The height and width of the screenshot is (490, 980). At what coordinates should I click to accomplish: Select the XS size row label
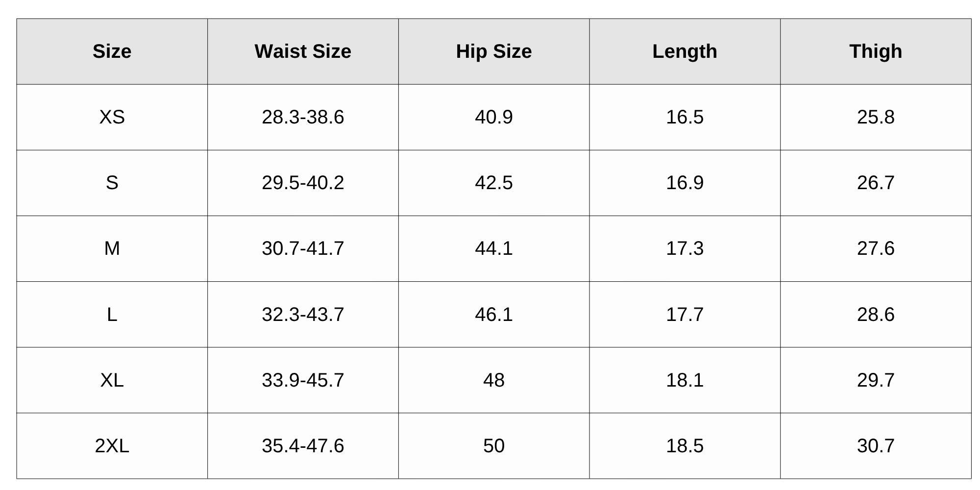(112, 117)
